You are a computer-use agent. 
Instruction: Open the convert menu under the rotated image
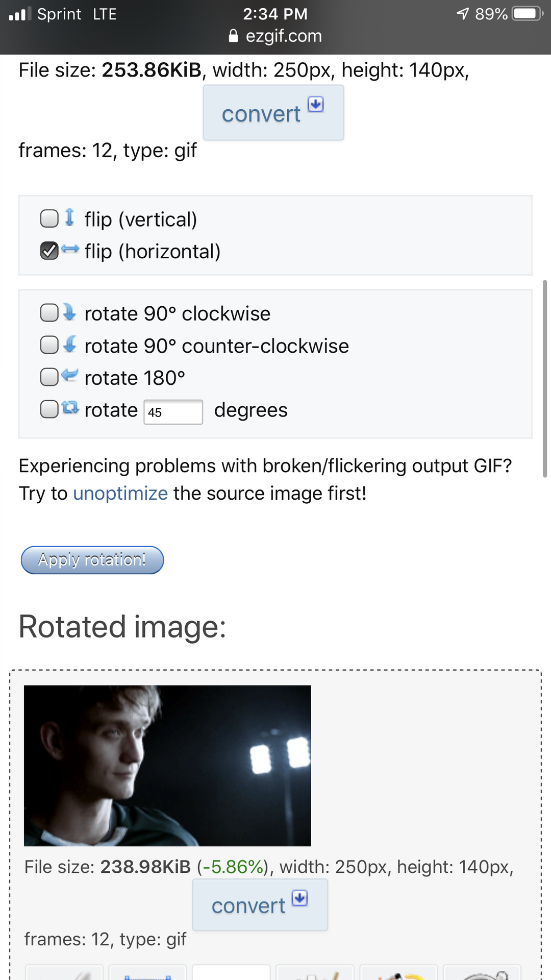pyautogui.click(x=260, y=905)
